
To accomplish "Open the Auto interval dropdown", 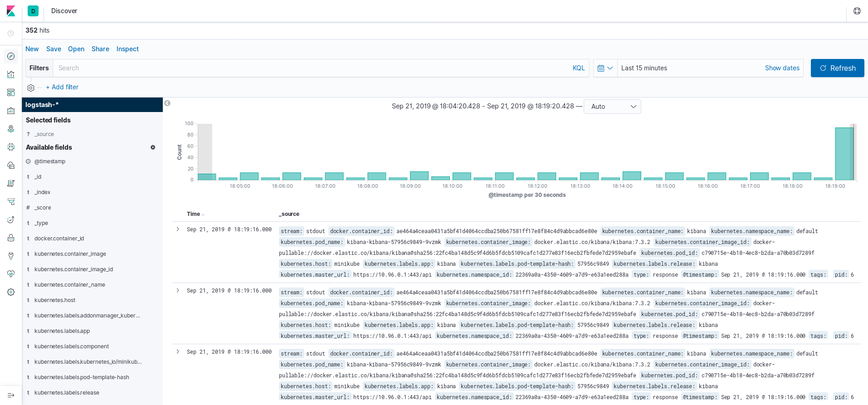I will coord(612,107).
